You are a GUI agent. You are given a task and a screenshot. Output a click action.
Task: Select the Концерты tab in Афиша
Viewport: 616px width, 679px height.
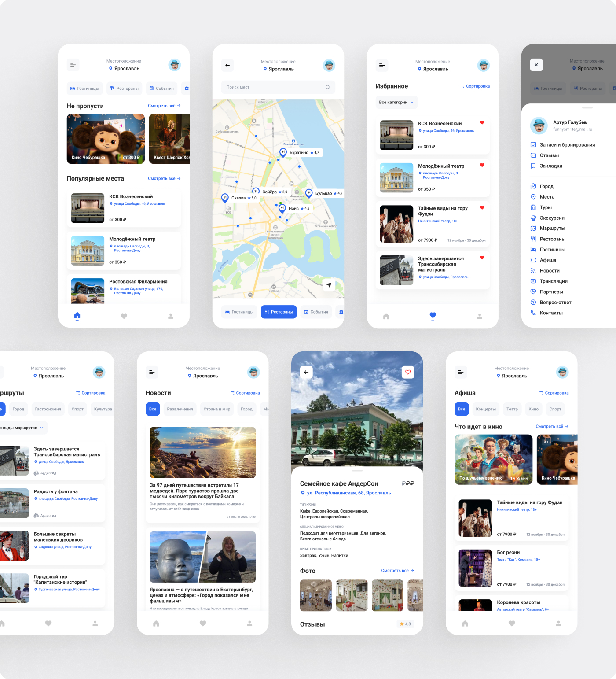click(x=485, y=409)
